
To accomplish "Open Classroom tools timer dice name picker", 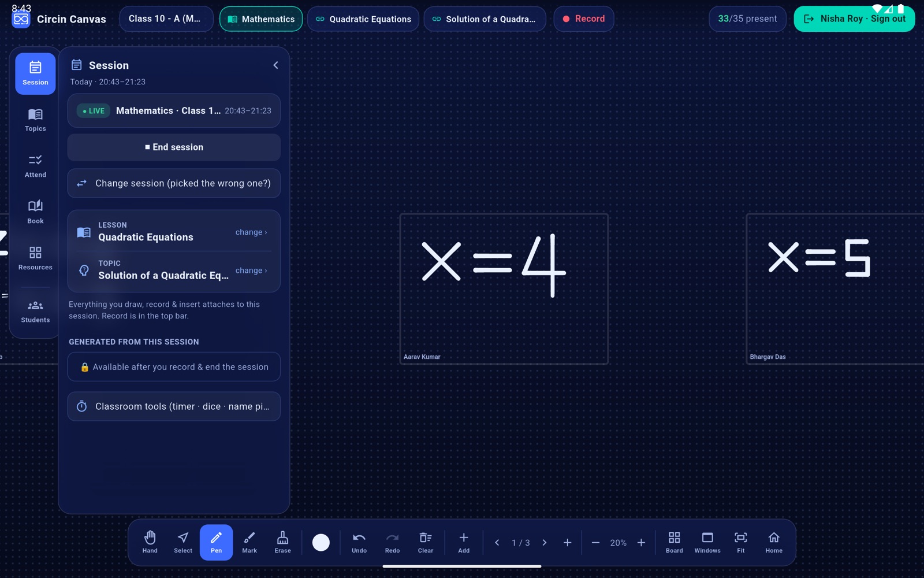I will 174,406.
